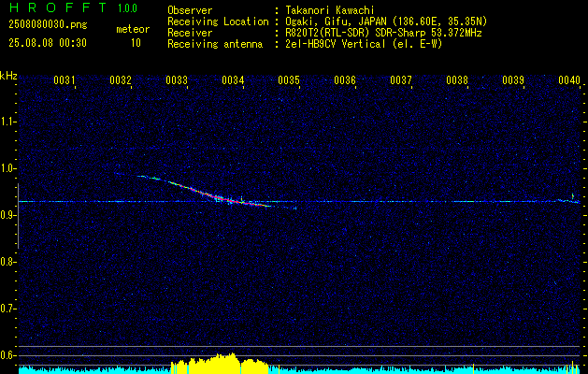Click the observer name Takanori Kawachi
This screenshot has height=374, width=588.
[330, 10]
